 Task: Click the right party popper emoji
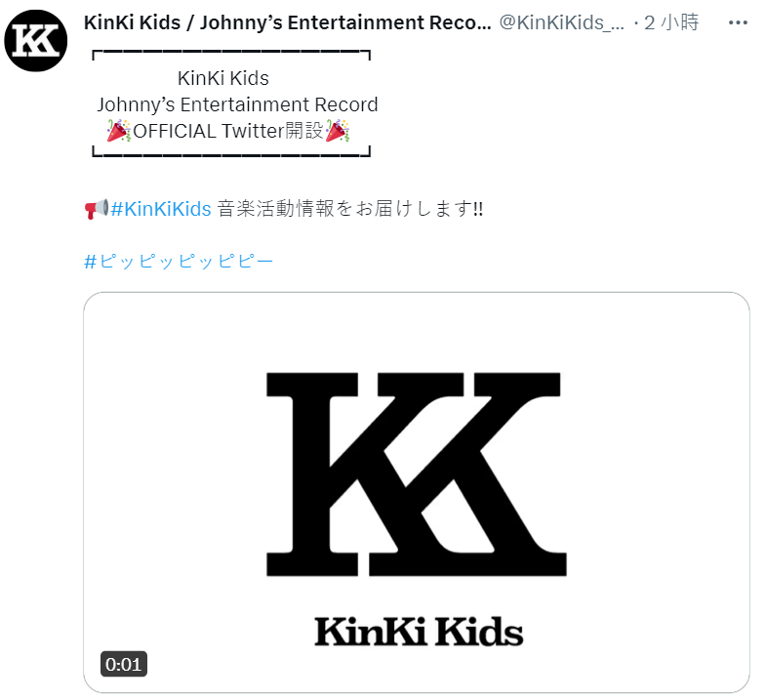pyautogui.click(x=338, y=131)
